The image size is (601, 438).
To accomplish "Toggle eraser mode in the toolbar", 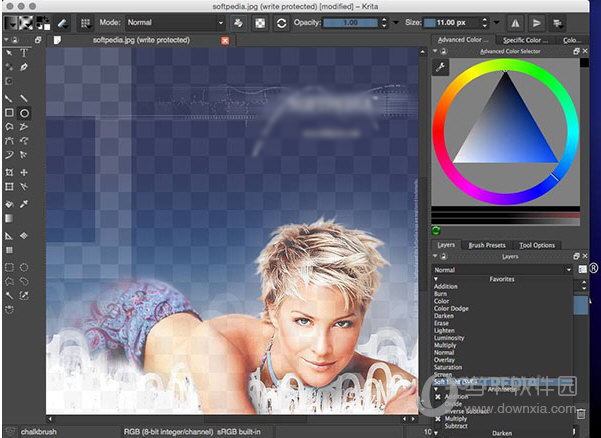I will point(238,23).
